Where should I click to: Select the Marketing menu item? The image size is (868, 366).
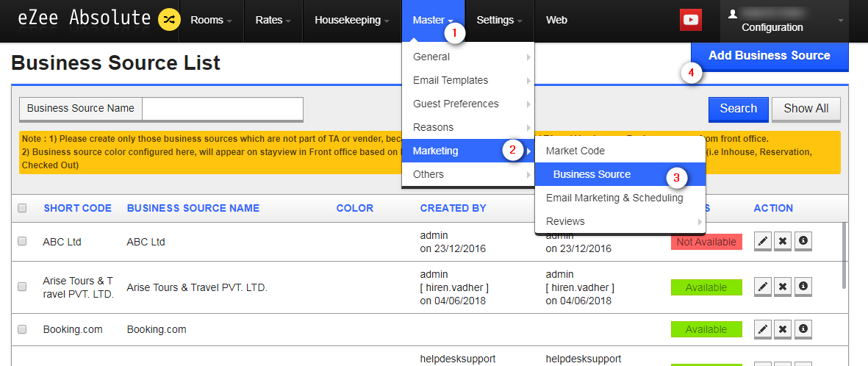point(467,151)
